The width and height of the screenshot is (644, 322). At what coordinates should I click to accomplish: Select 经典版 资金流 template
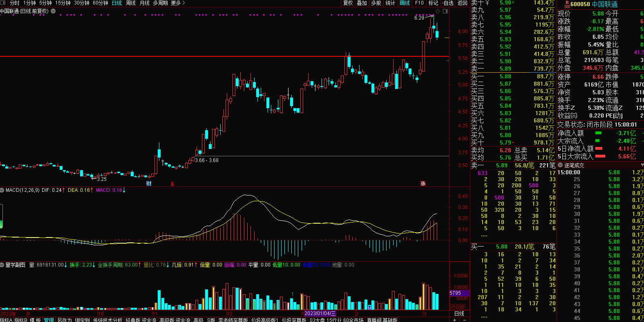click(141, 320)
